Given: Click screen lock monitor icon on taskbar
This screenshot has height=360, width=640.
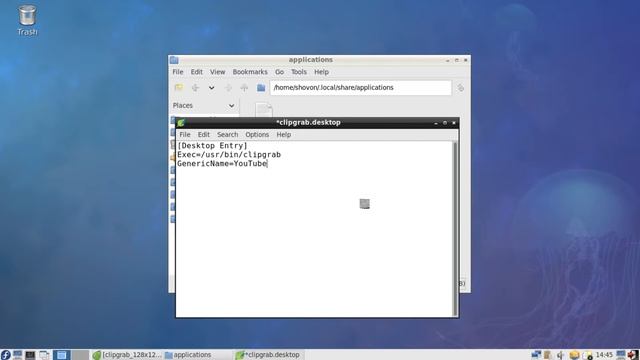Looking at the screenshot, I should click(621, 355).
